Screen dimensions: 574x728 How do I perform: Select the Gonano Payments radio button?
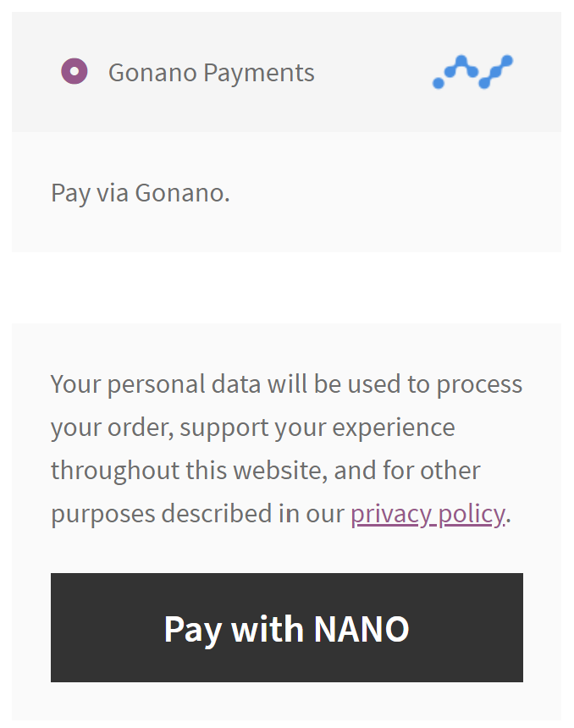[x=75, y=72]
